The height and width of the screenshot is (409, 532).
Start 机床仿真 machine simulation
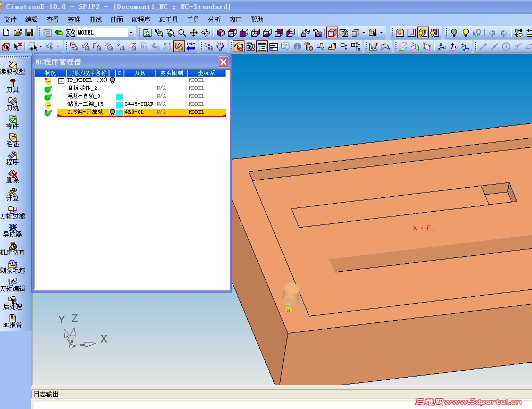click(13, 249)
